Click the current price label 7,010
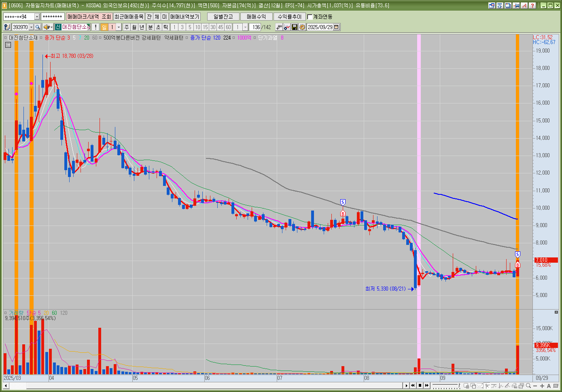Image resolution: width=562 pixels, height=392 pixels. [x=546, y=260]
